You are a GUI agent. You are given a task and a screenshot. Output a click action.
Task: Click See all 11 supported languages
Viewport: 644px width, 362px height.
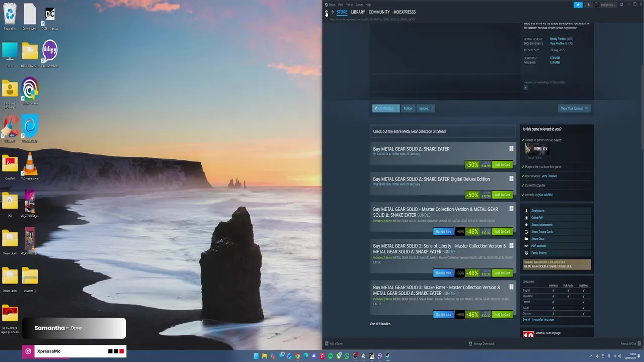[538, 319]
